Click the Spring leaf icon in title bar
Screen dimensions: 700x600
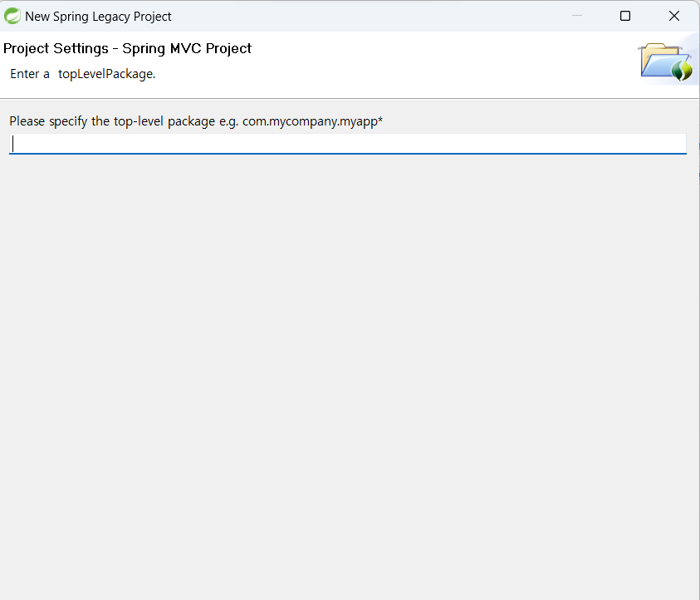click(12, 16)
